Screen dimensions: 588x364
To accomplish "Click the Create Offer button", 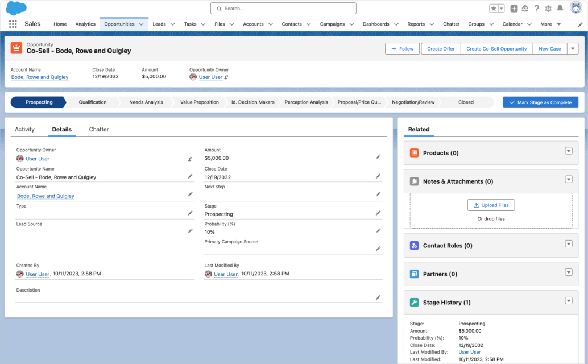I will [x=441, y=49].
